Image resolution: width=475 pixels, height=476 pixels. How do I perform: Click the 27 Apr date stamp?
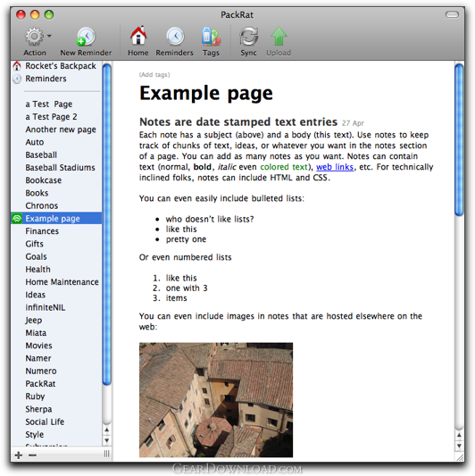[x=353, y=123]
